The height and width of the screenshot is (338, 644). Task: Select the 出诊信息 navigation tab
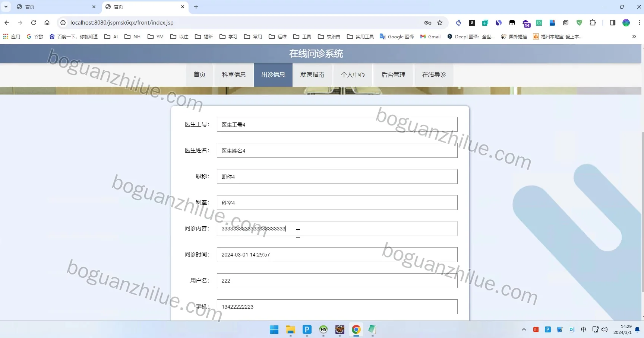tap(273, 75)
